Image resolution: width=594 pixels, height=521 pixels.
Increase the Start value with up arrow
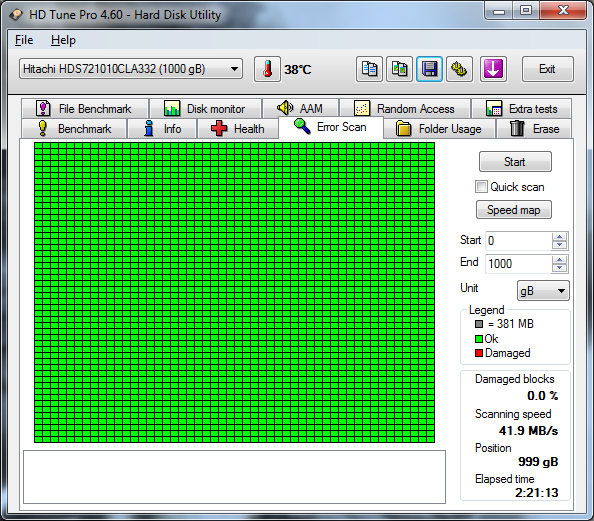tap(559, 237)
